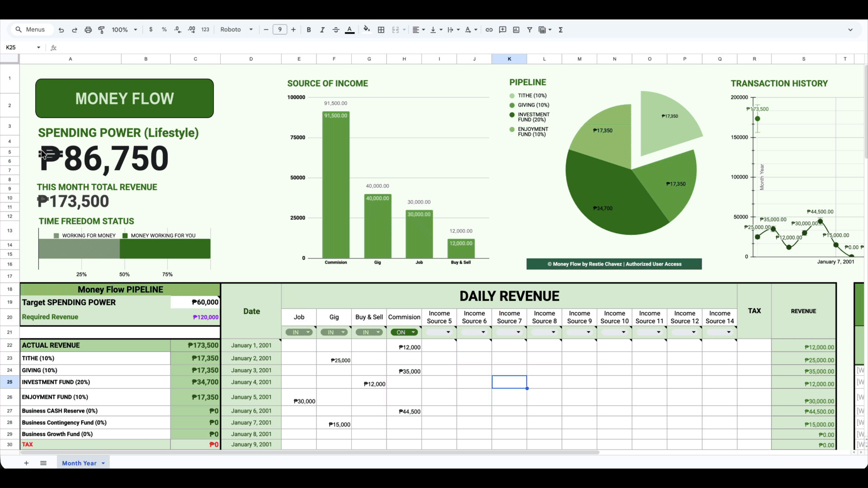Open horizontal align dropdown
Screen dimensions: 868x488
(419, 30)
